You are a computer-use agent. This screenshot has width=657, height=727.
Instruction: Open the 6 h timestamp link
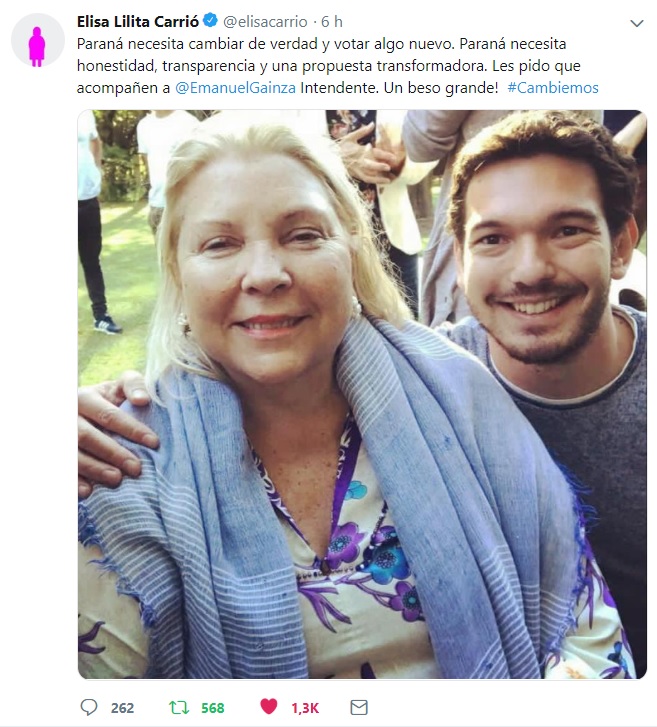[332, 21]
